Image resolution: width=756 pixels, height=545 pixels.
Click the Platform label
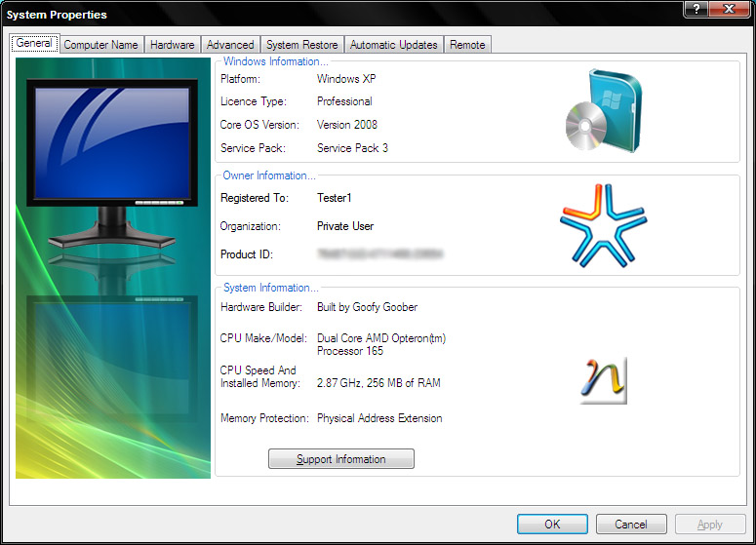240,79
